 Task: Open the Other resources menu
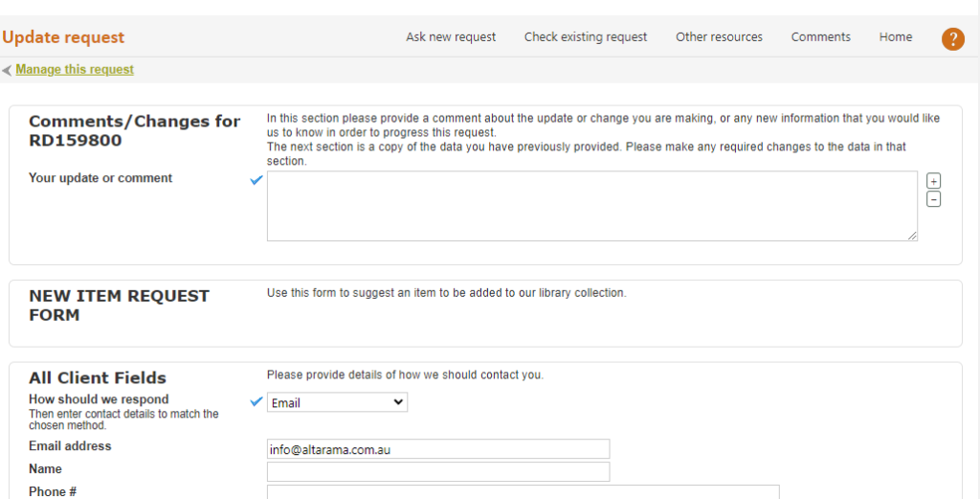(x=719, y=37)
